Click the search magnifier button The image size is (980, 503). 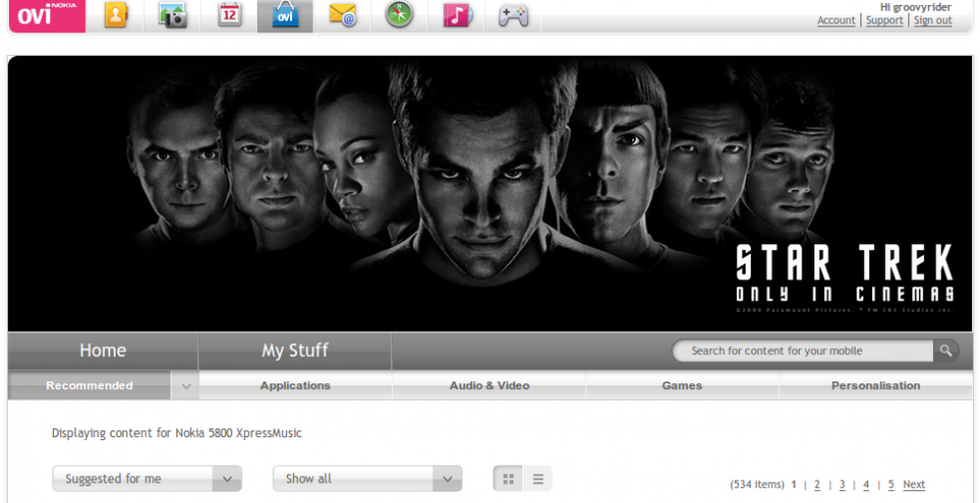(947, 350)
